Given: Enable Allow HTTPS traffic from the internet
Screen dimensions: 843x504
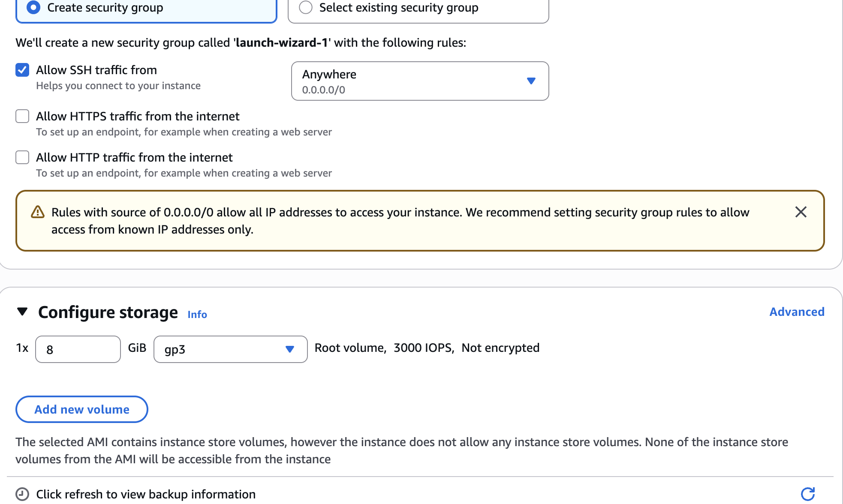Looking at the screenshot, I should (x=22, y=116).
